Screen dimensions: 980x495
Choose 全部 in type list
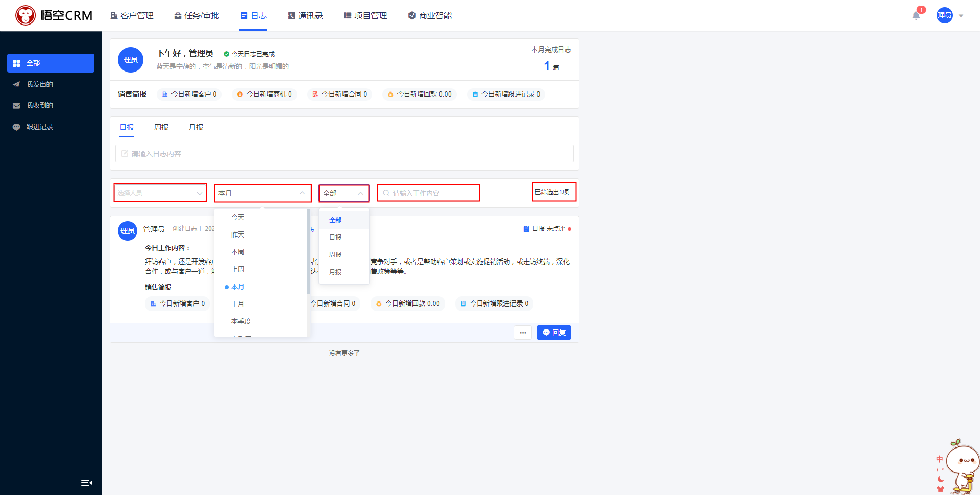click(344, 220)
